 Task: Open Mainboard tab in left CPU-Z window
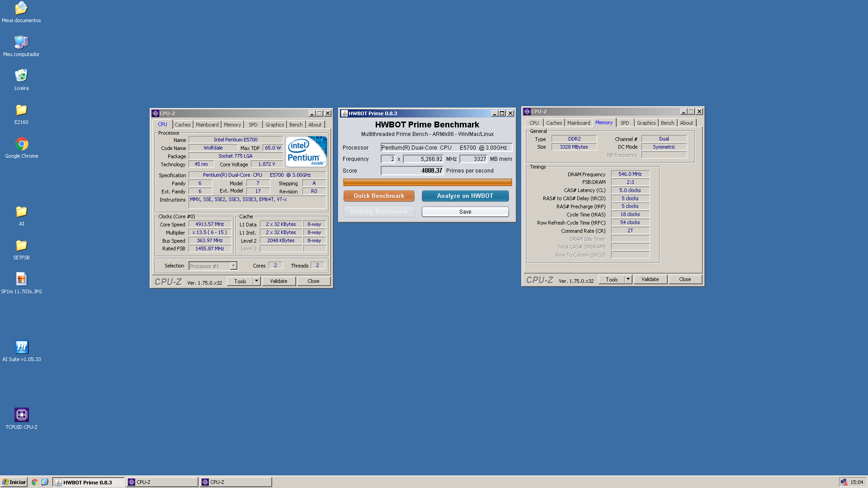(x=207, y=125)
